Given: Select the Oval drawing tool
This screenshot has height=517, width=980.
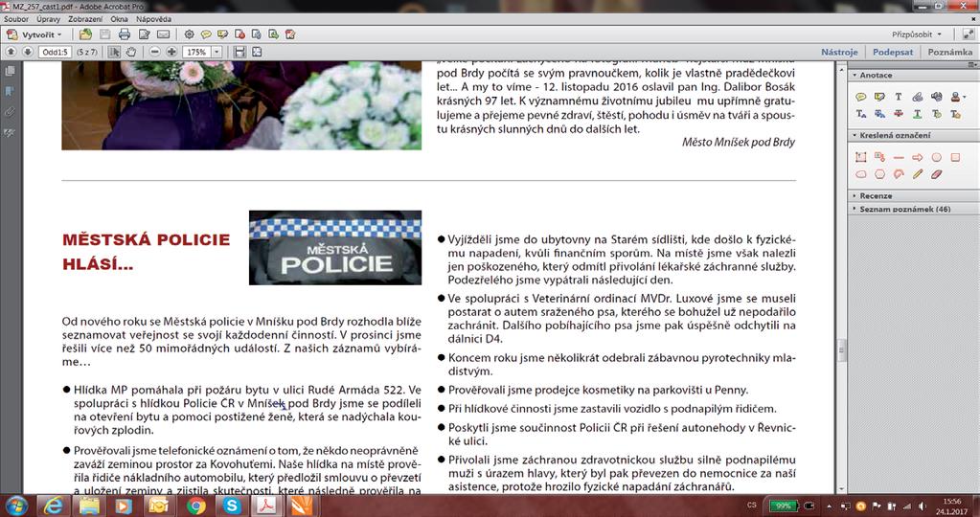Looking at the screenshot, I should [936, 157].
